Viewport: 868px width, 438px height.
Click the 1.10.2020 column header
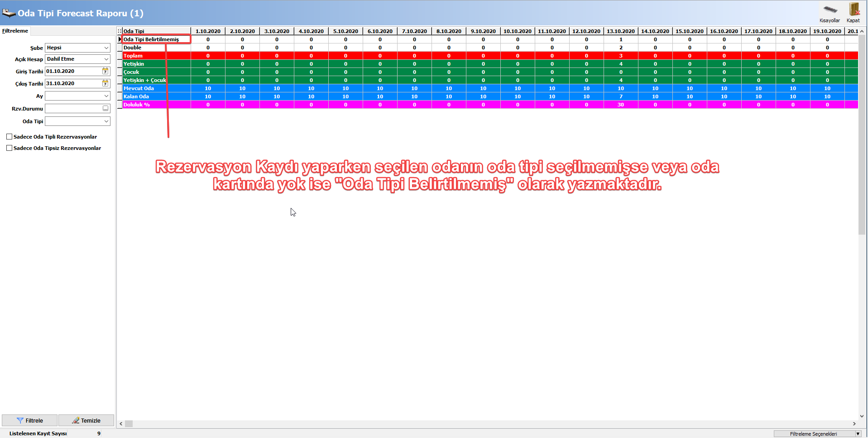[x=208, y=31]
